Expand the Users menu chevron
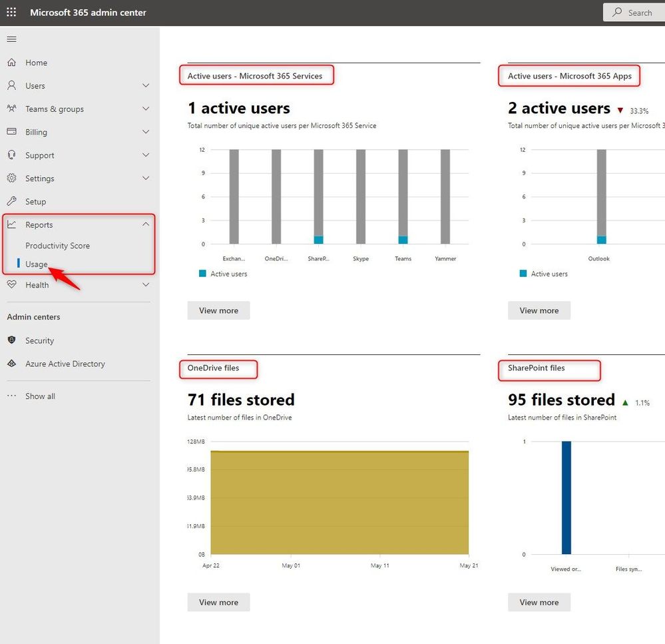This screenshot has width=665, height=644. click(x=146, y=86)
